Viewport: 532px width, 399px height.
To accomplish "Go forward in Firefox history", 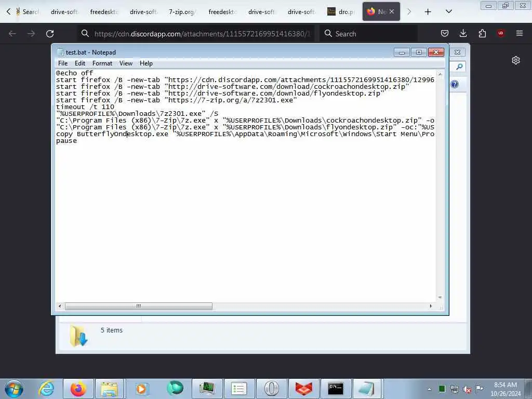I will click(x=31, y=34).
